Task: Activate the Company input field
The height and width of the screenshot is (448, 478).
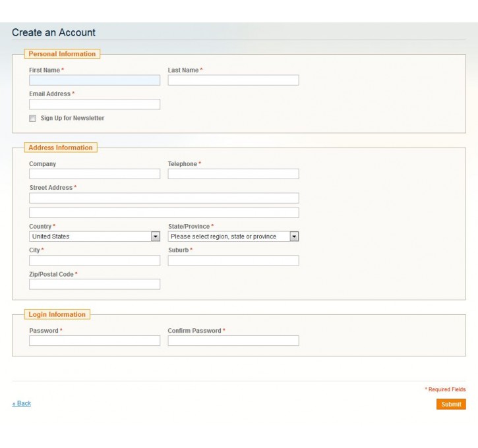Action: [94, 174]
